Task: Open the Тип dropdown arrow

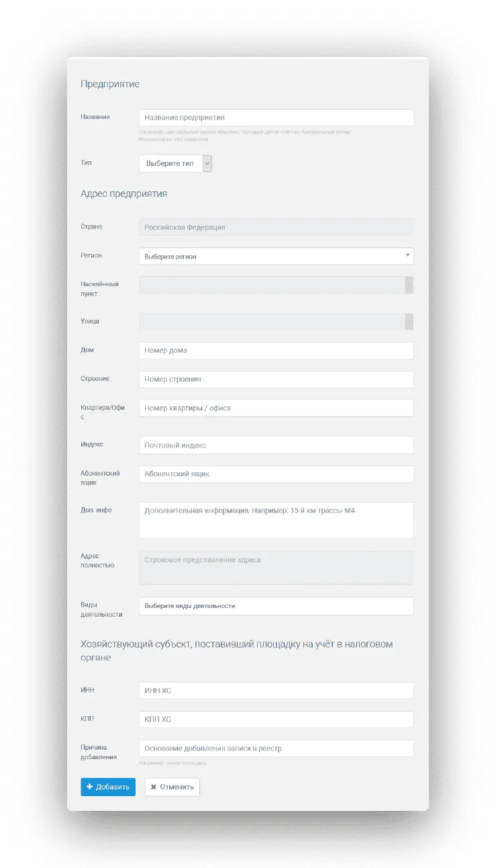Action: pos(207,164)
